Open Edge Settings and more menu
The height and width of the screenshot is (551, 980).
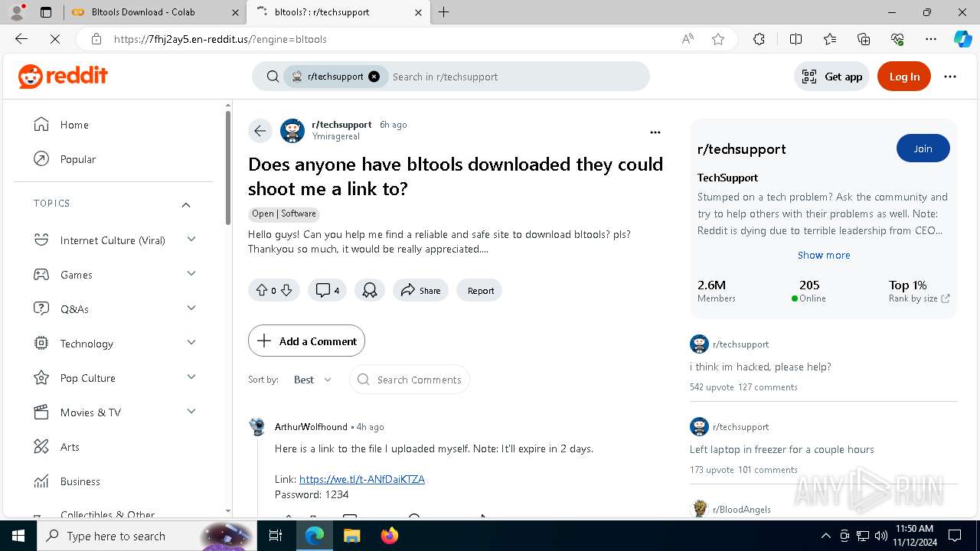coord(931,39)
